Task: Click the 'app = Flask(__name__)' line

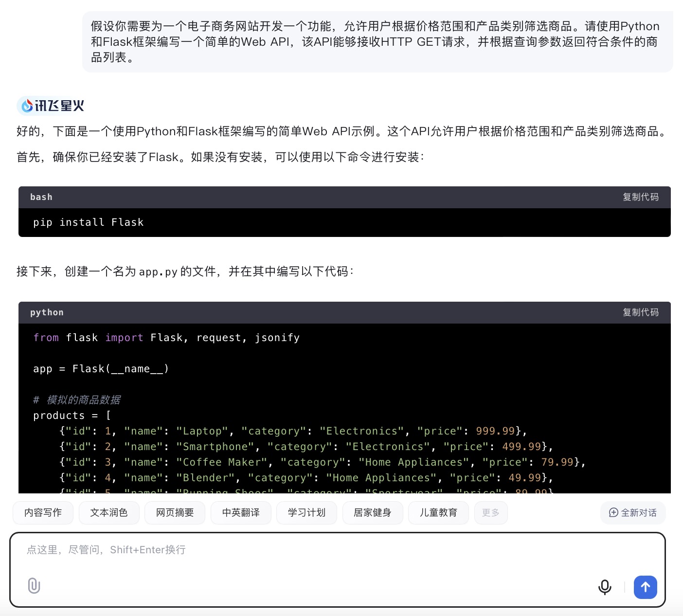Action: coord(101,369)
